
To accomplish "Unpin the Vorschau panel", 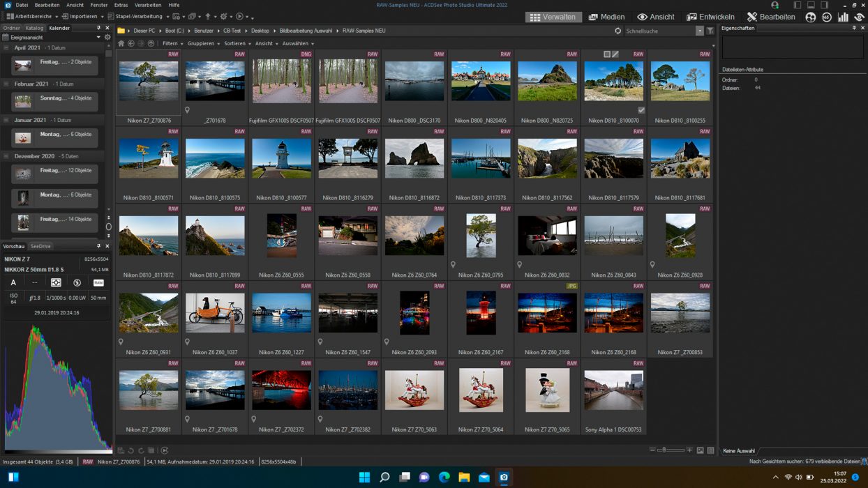I will pos(98,246).
